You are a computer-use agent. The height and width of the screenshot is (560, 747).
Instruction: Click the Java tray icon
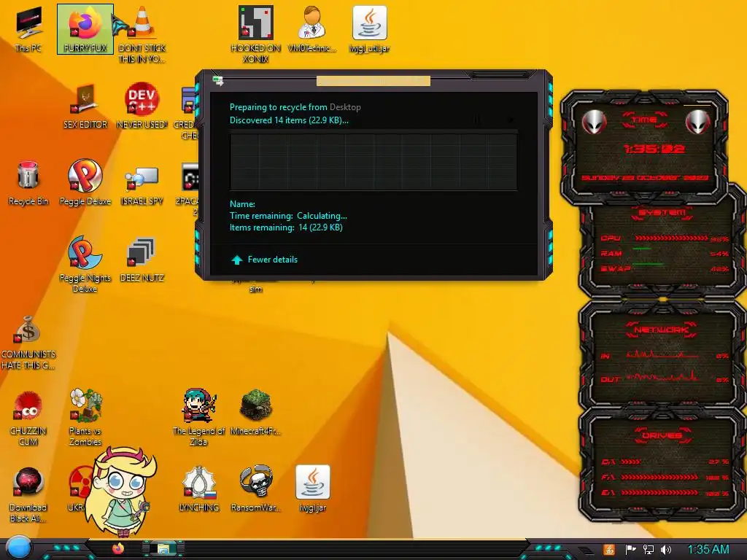click(x=609, y=550)
